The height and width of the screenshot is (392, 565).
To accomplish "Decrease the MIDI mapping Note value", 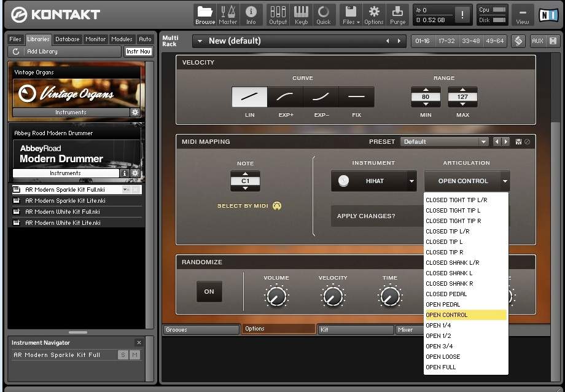I will pyautogui.click(x=246, y=188).
